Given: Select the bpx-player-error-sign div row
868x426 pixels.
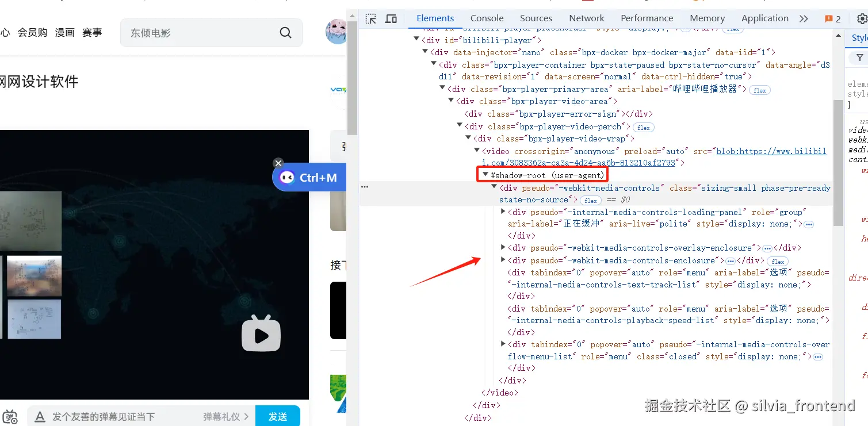Looking at the screenshot, I should click(x=558, y=114).
